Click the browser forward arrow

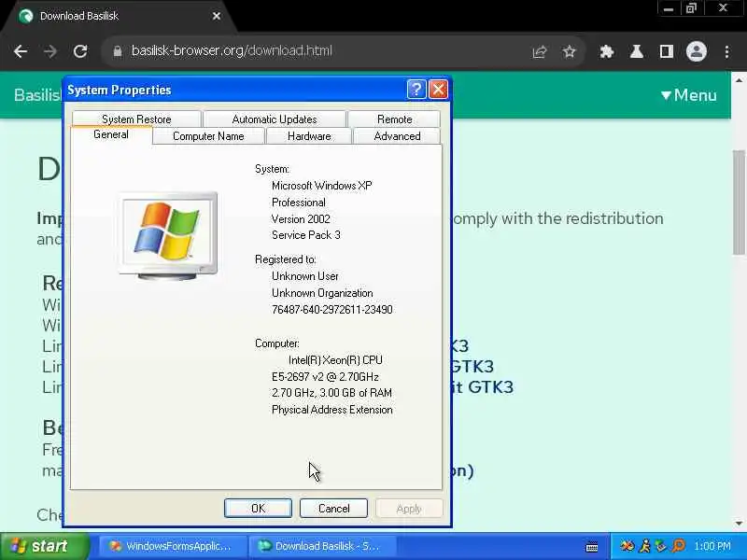coord(50,51)
